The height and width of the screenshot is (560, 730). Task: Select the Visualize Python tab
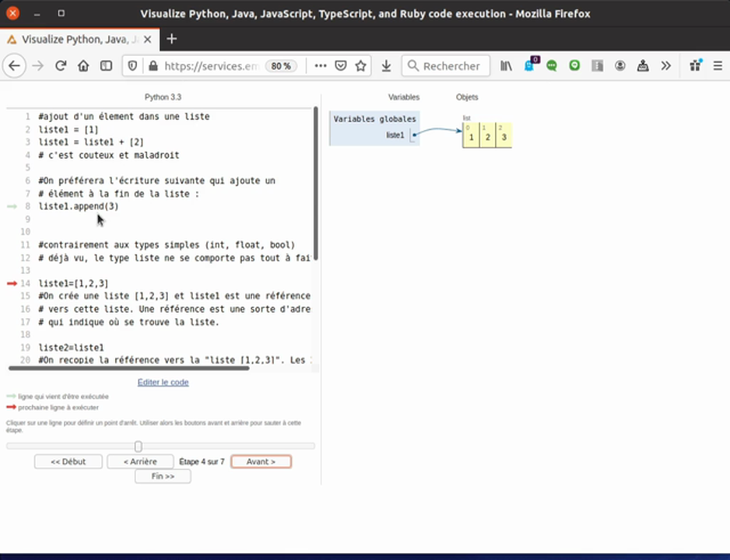coord(78,39)
